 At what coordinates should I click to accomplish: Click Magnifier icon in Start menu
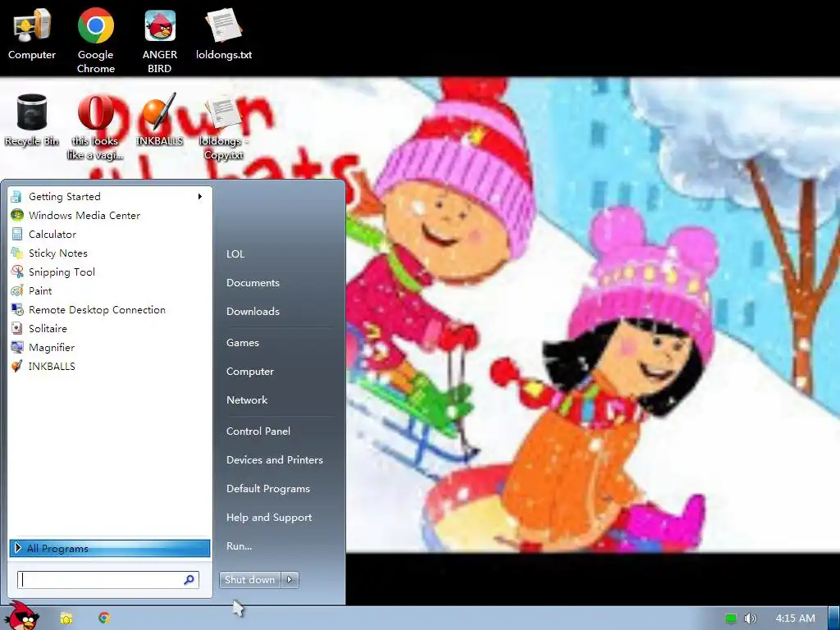pos(16,347)
